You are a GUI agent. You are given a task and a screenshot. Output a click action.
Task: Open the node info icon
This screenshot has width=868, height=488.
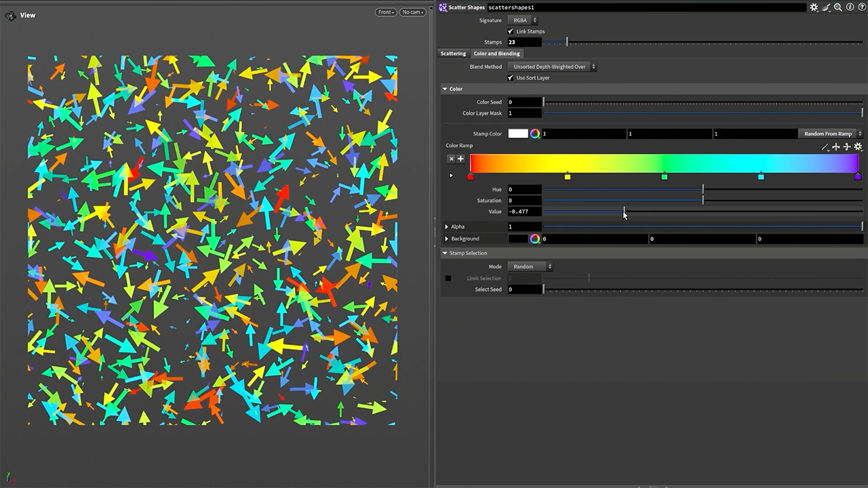pyautogui.click(x=850, y=7)
